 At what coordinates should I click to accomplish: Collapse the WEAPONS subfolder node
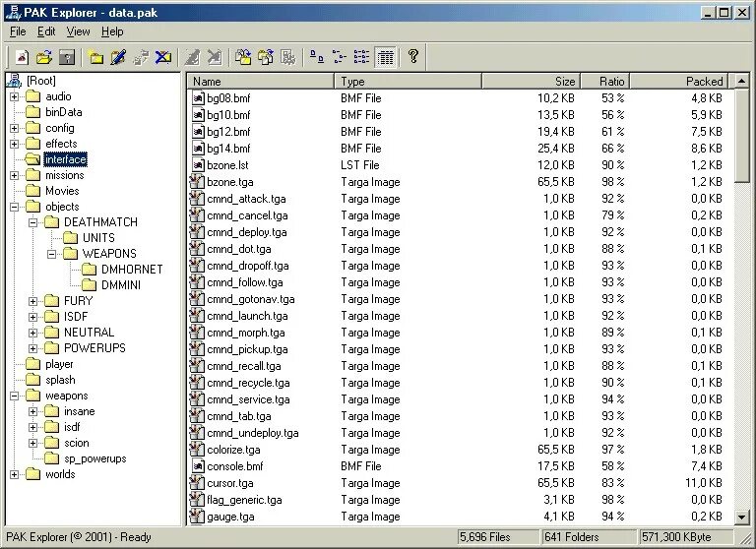pyautogui.click(x=51, y=254)
